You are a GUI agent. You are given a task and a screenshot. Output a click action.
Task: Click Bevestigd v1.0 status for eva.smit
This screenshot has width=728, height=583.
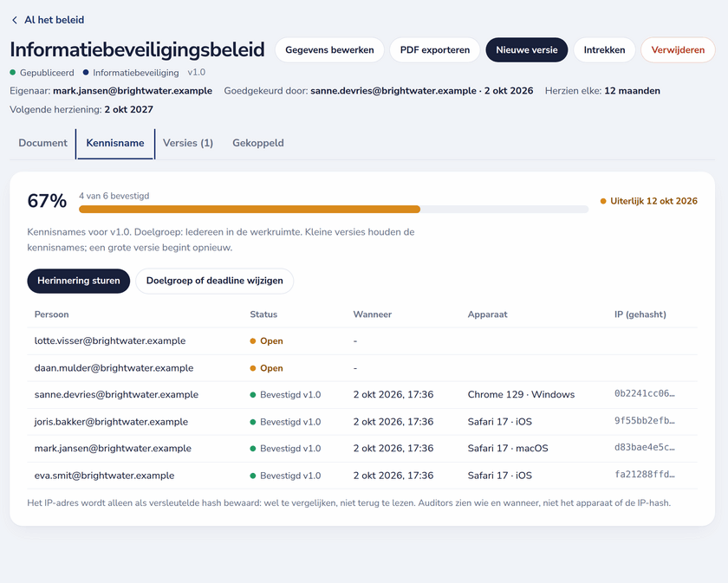coord(285,476)
